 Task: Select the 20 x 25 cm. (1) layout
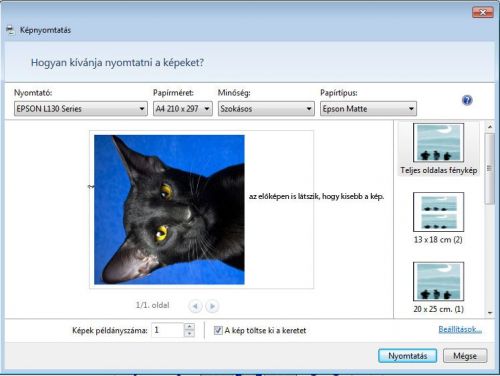click(438, 288)
